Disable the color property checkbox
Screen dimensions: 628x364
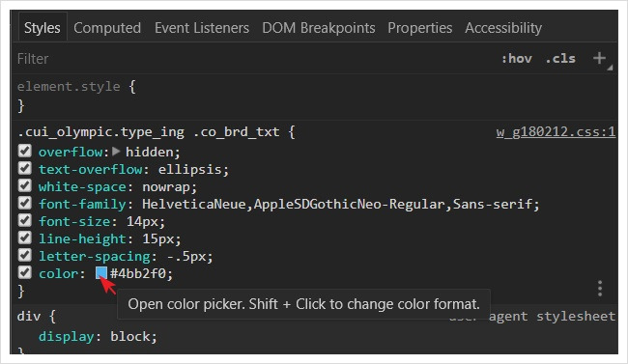tap(25, 272)
